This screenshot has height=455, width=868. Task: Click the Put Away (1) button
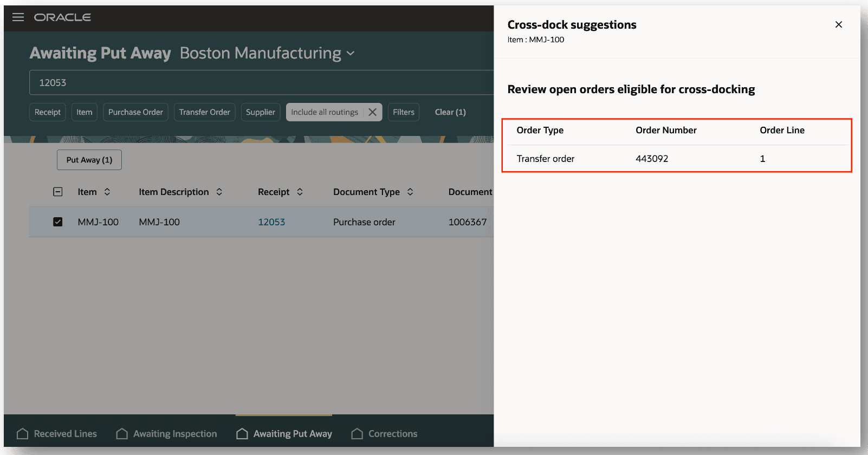coord(89,160)
